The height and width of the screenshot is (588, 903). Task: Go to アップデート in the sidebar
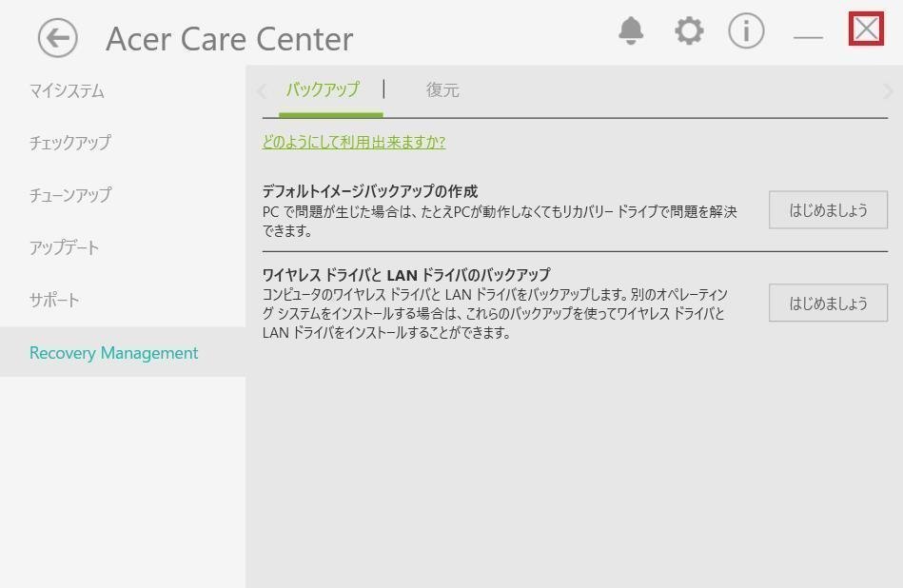64,247
